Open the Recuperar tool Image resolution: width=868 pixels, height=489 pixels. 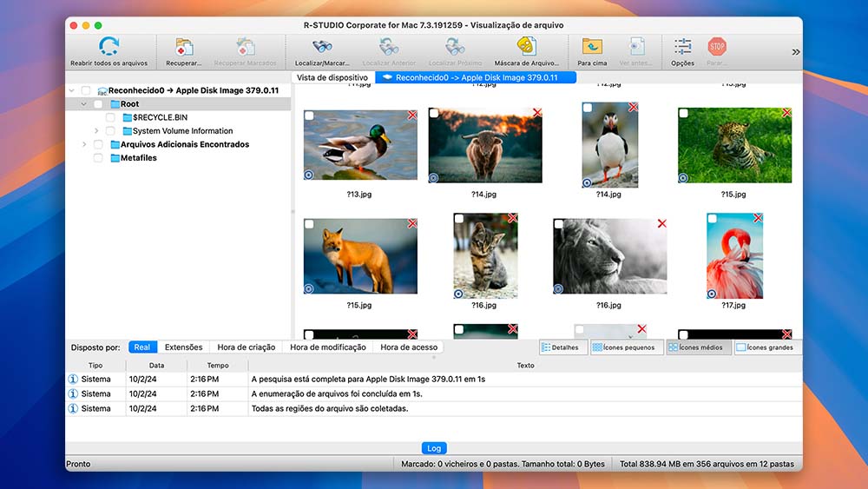(x=184, y=48)
